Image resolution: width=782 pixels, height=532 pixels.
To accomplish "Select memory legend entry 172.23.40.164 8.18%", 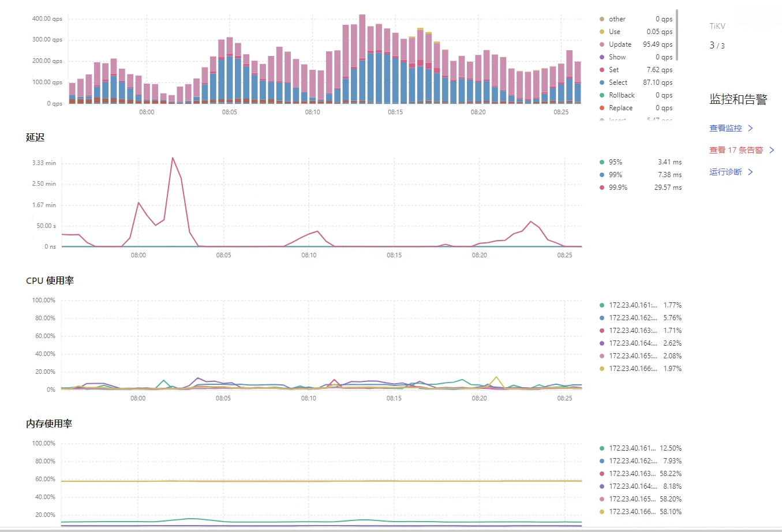I will point(641,486).
